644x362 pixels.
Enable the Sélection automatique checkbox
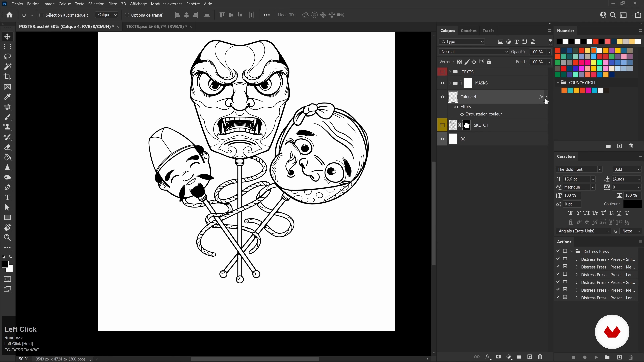[x=41, y=15]
